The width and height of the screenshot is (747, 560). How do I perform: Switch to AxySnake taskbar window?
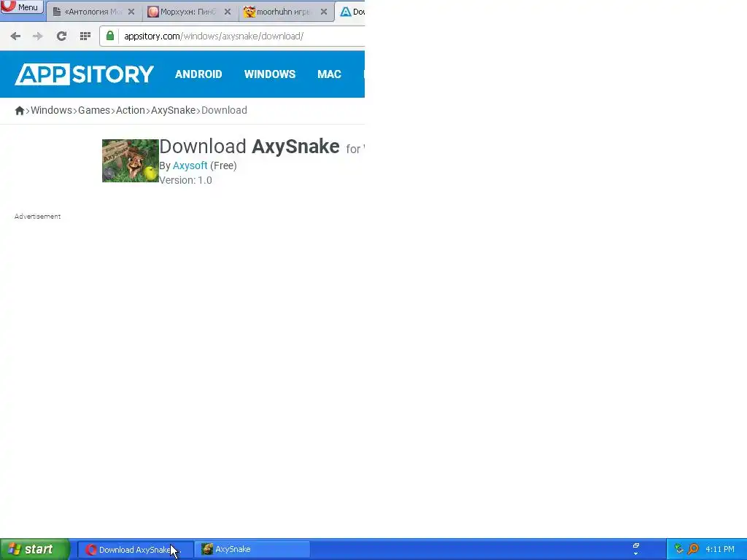[252, 550]
